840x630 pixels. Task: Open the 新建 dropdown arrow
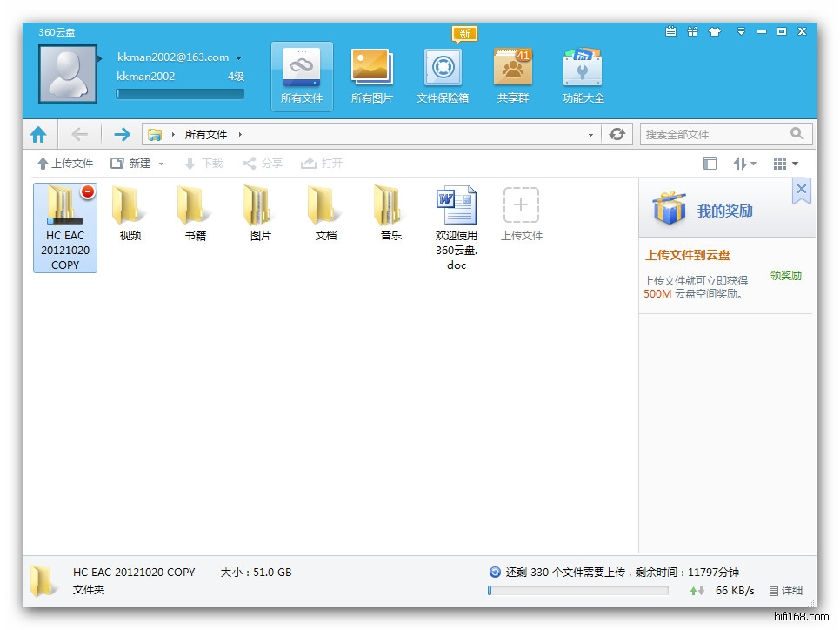pyautogui.click(x=161, y=164)
